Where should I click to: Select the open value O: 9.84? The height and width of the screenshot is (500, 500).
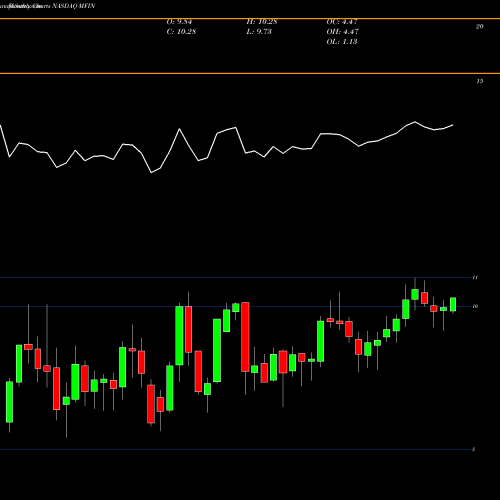[179, 22]
